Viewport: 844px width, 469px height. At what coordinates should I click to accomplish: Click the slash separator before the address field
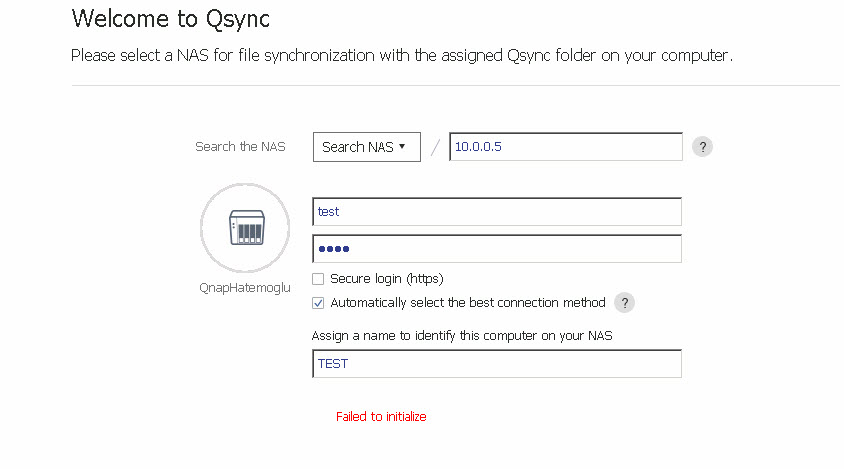pos(435,147)
